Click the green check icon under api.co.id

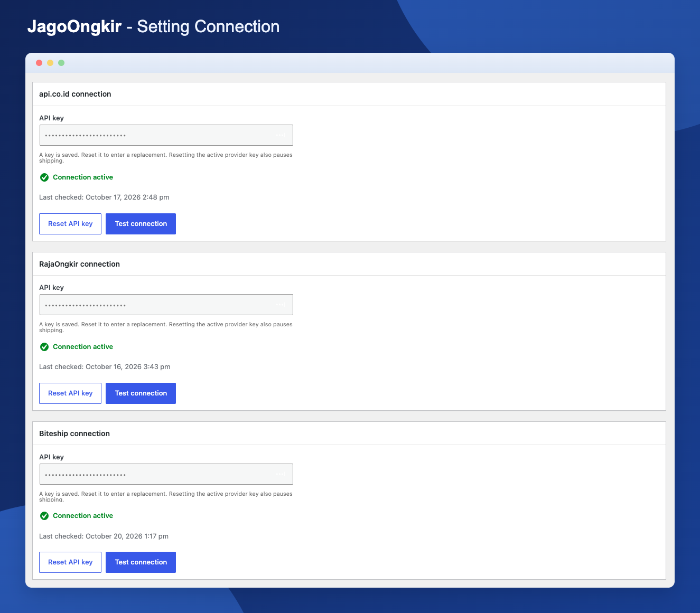(x=44, y=177)
